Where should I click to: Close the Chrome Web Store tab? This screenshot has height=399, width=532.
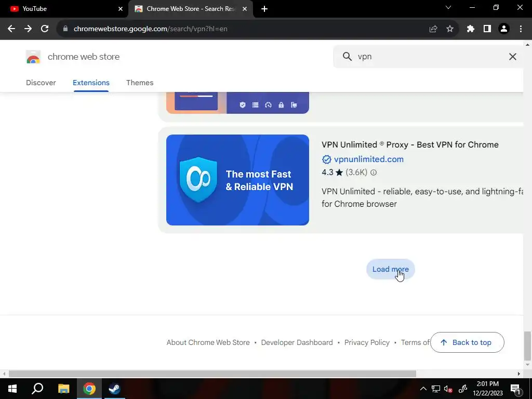(245, 9)
